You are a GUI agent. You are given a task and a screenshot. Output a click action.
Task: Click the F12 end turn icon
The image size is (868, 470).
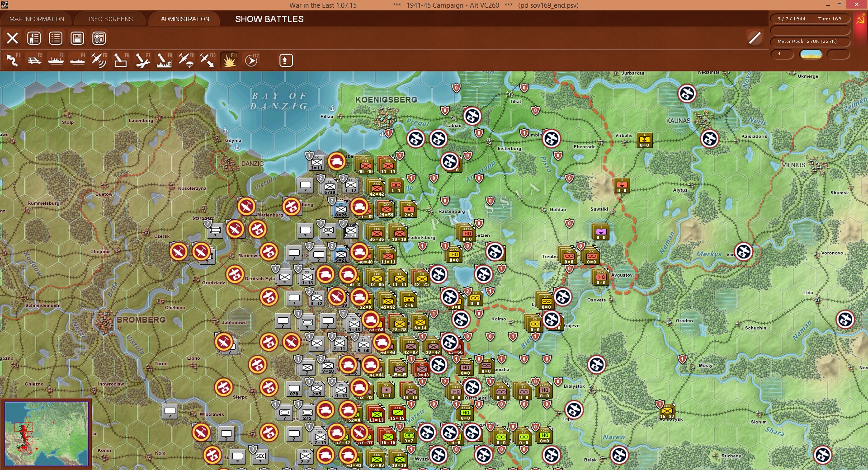251,60
